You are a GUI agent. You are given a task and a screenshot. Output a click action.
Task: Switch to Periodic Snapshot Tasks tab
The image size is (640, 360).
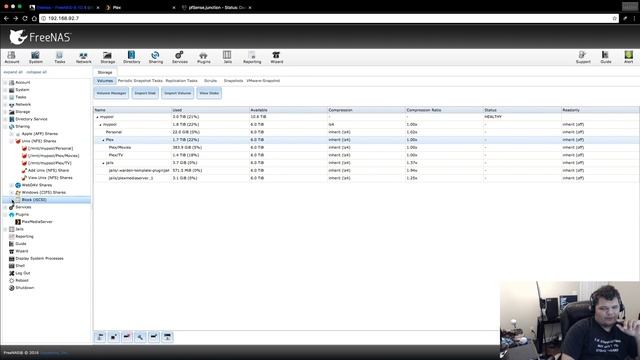click(140, 81)
